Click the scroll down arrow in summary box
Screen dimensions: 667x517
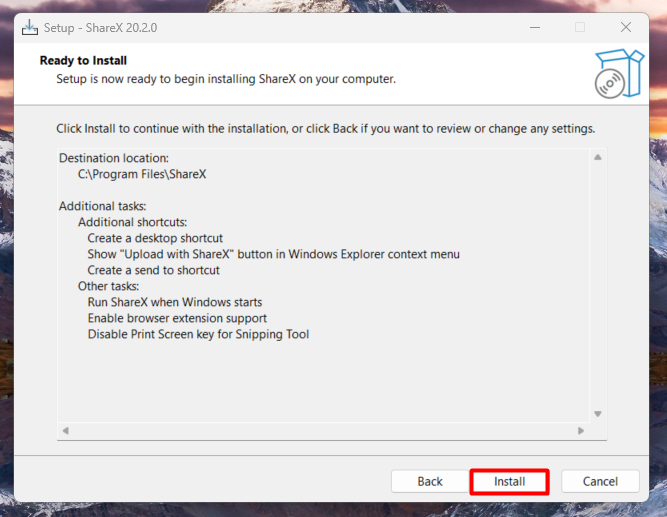click(x=598, y=414)
